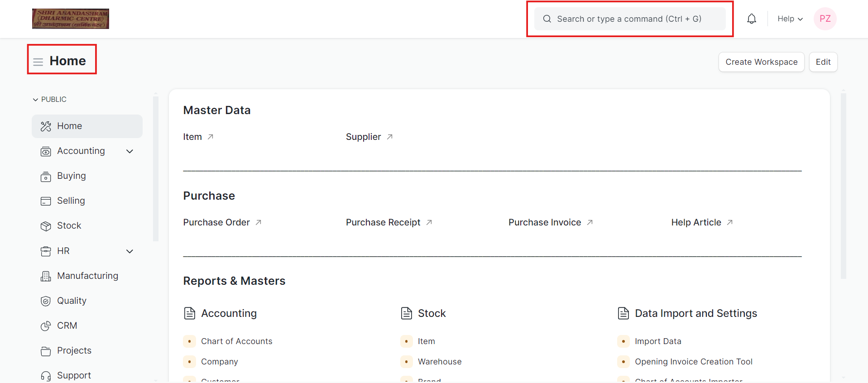Click the Edit button
This screenshot has height=383, width=868.
point(823,62)
